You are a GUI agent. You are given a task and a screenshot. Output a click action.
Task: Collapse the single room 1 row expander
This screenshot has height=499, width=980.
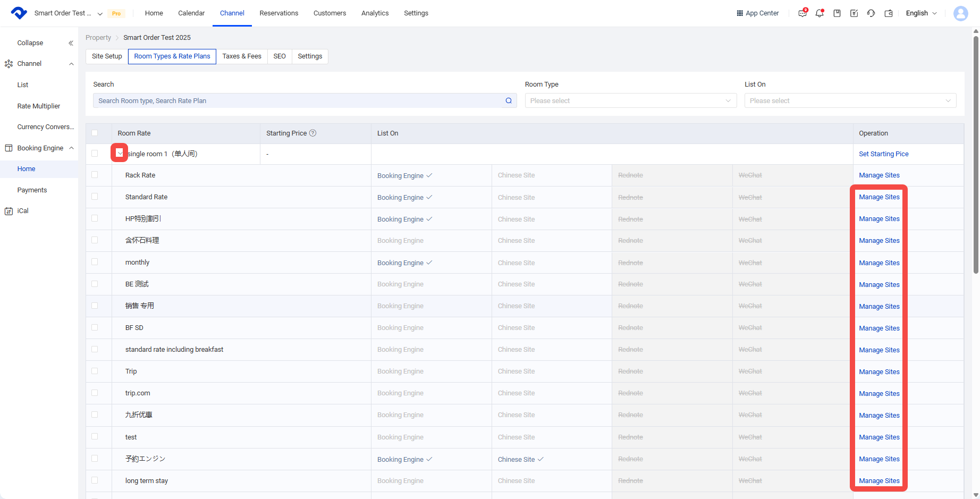(x=120, y=153)
